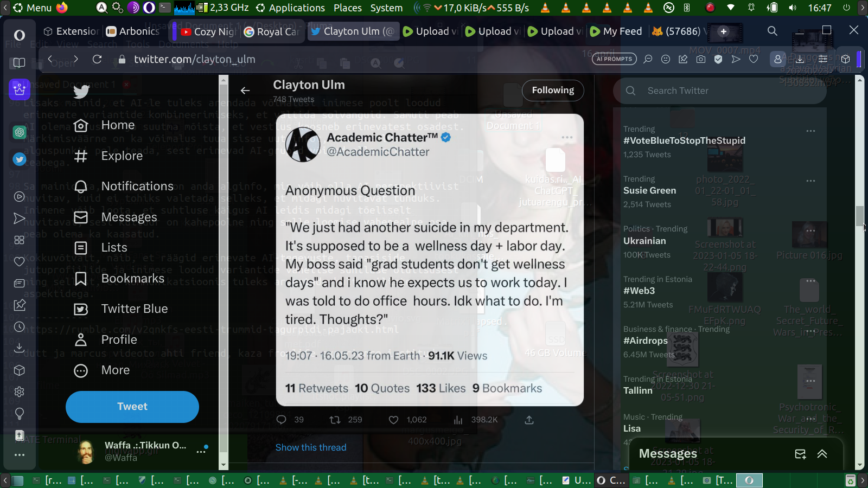Open ChatGPT in the Opera sidebar

(x=20, y=132)
